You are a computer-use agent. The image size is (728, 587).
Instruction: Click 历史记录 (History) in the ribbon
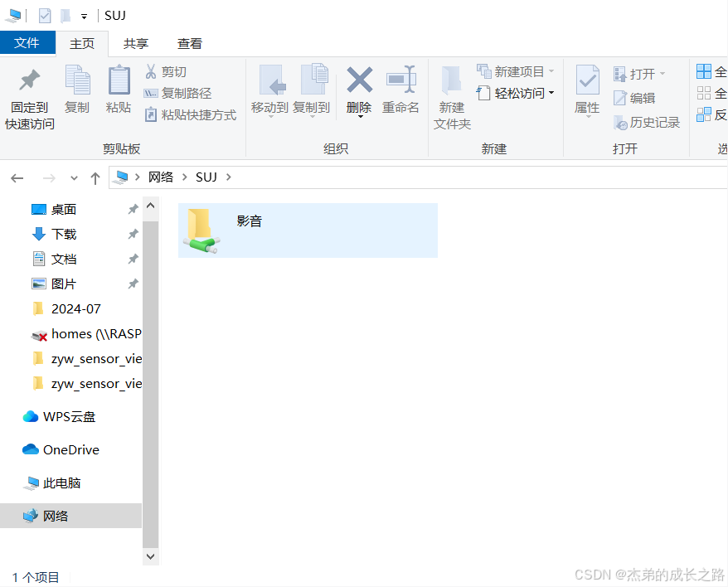point(646,123)
